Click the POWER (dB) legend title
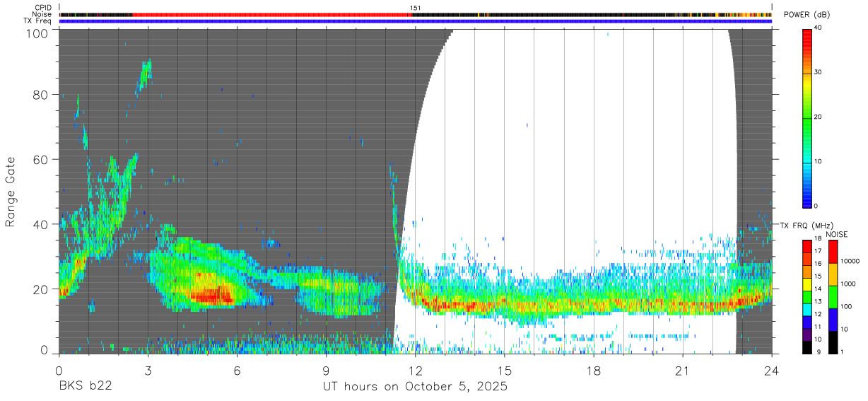The width and height of the screenshot is (868, 401). point(807,15)
